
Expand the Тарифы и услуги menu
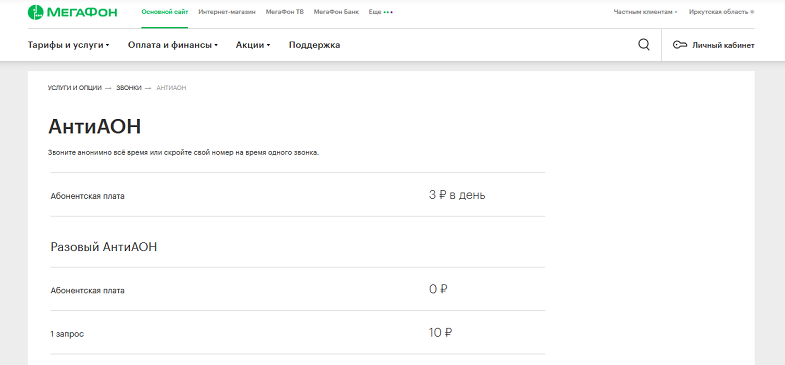tap(69, 45)
